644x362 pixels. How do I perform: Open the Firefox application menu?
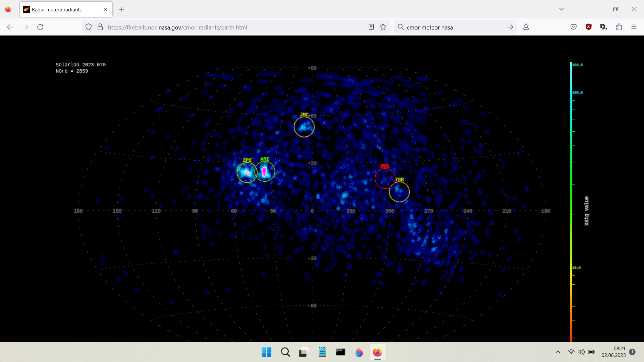(x=634, y=27)
